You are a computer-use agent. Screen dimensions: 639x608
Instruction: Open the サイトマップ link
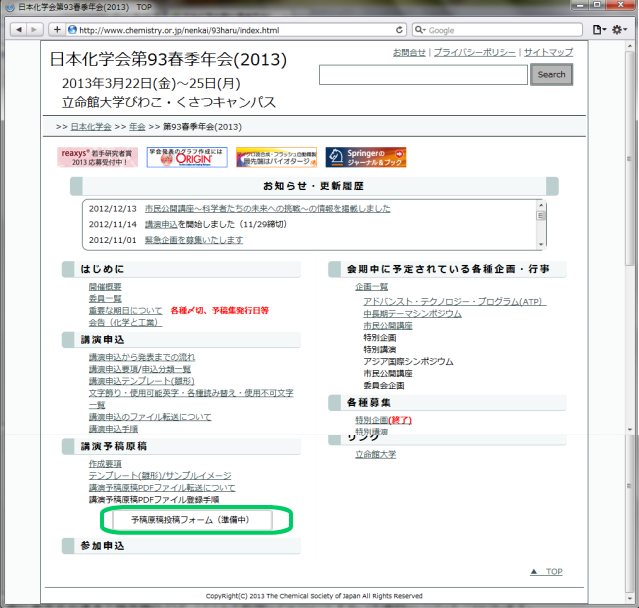point(548,53)
